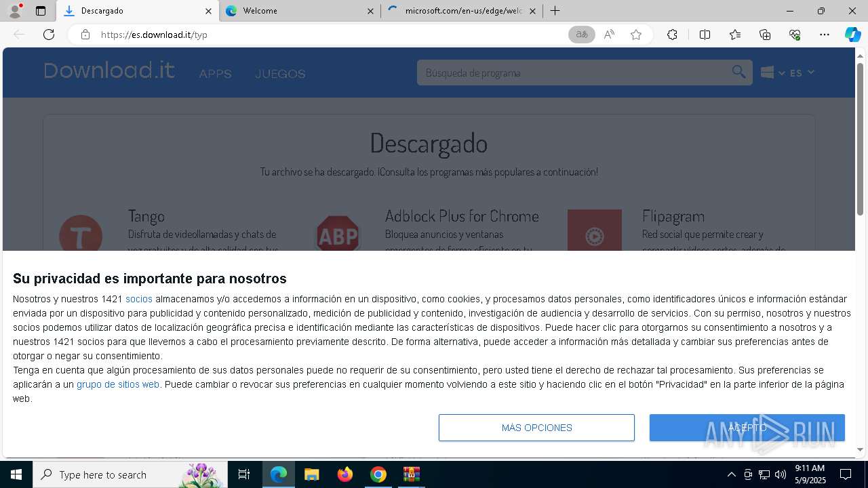
Task: Open Edge Settings and more menu
Action: point(825,35)
